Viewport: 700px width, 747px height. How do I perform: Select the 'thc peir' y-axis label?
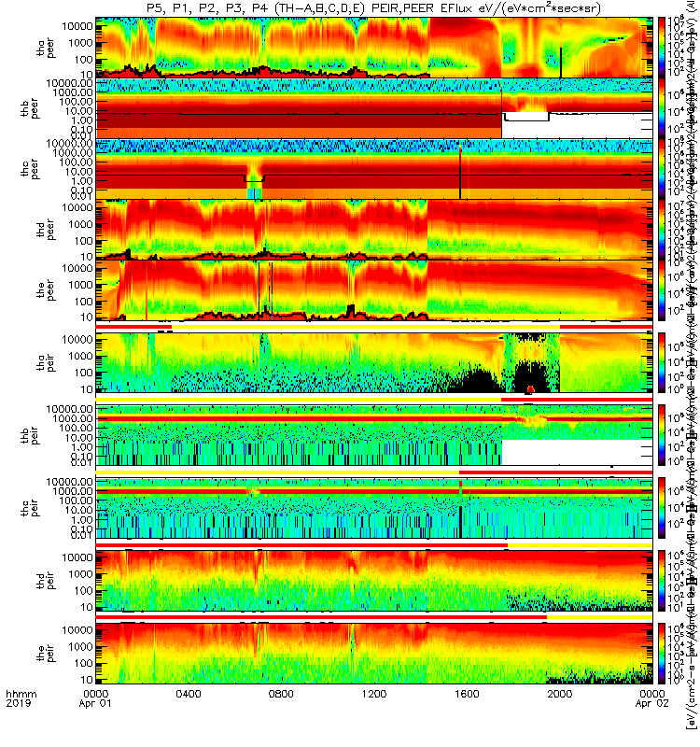coord(31,508)
